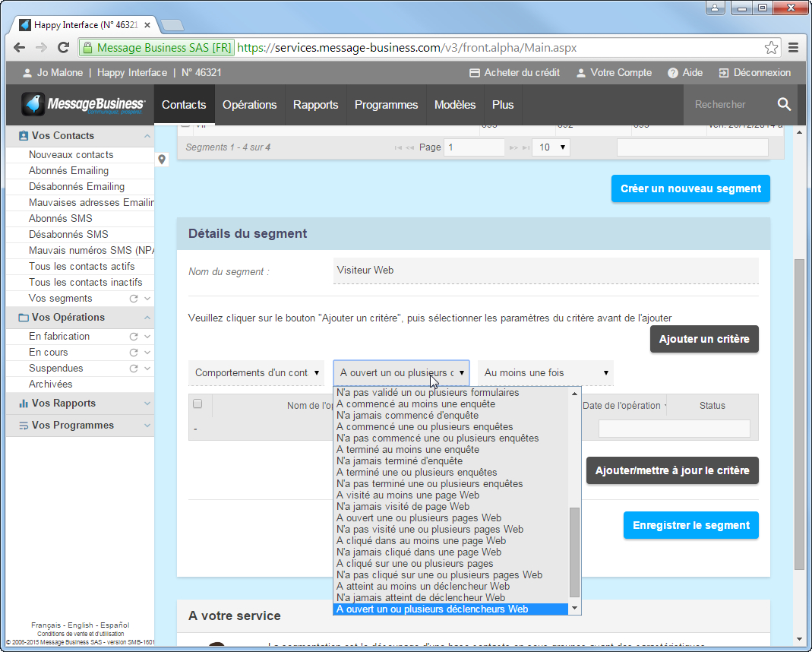Open the page size dropdown showing 10
Screen dimensions: 812x652
pos(549,147)
